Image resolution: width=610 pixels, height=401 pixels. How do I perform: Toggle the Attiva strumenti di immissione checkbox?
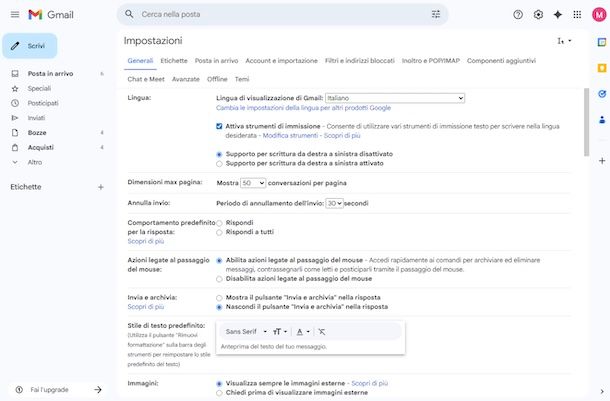tap(220, 126)
